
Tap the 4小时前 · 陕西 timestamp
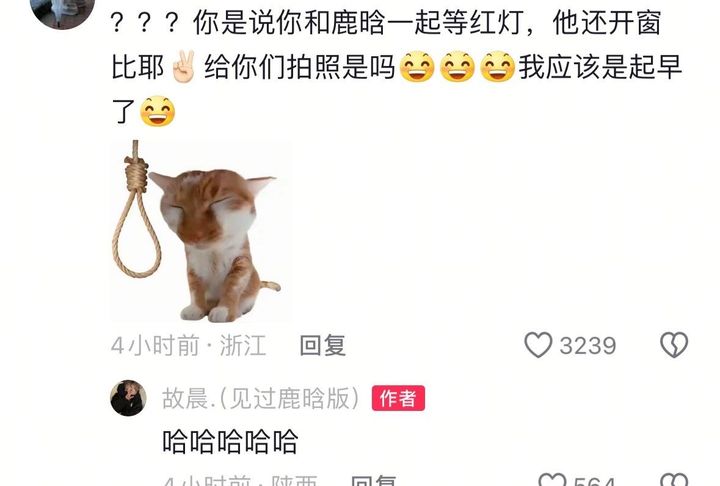(x=241, y=481)
